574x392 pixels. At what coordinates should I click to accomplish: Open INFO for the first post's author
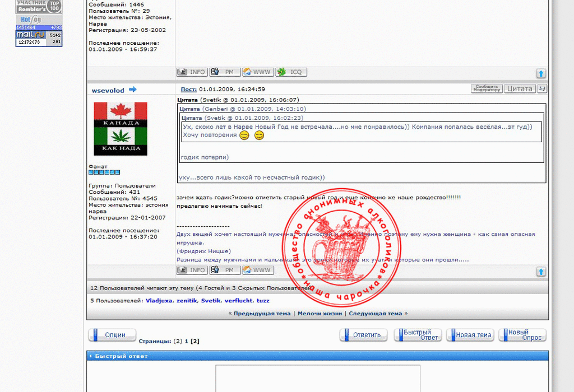pos(192,72)
